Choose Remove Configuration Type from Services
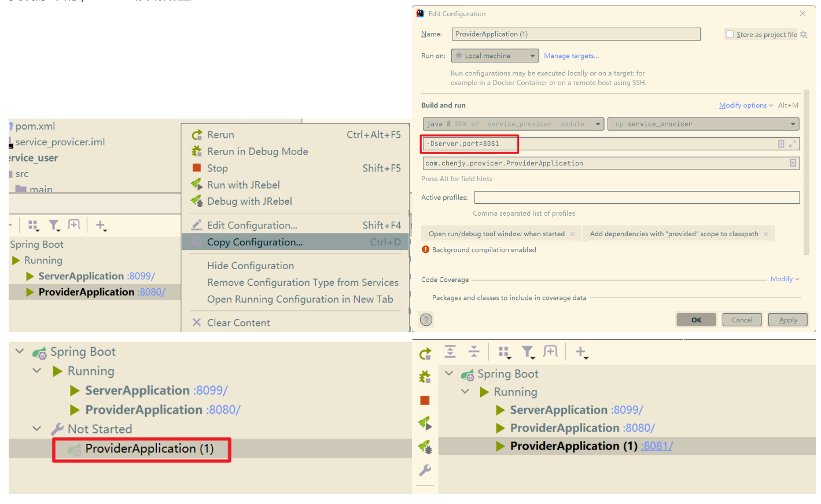 (x=296, y=282)
